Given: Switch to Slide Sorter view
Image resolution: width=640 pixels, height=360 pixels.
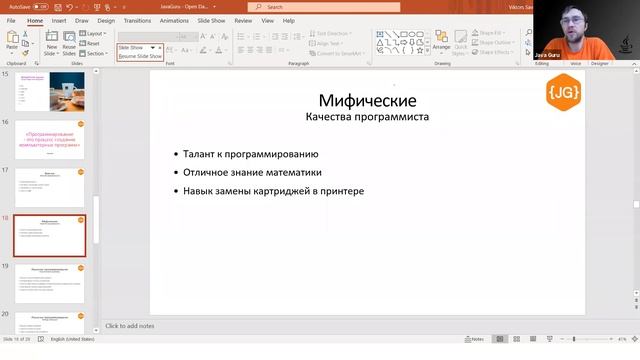Looking at the screenshot, I should 516,339.
